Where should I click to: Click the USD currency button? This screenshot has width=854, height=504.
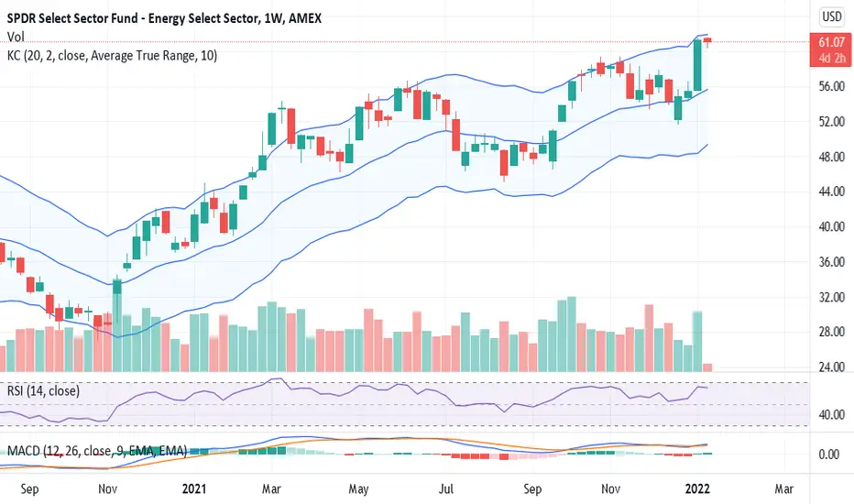(832, 16)
